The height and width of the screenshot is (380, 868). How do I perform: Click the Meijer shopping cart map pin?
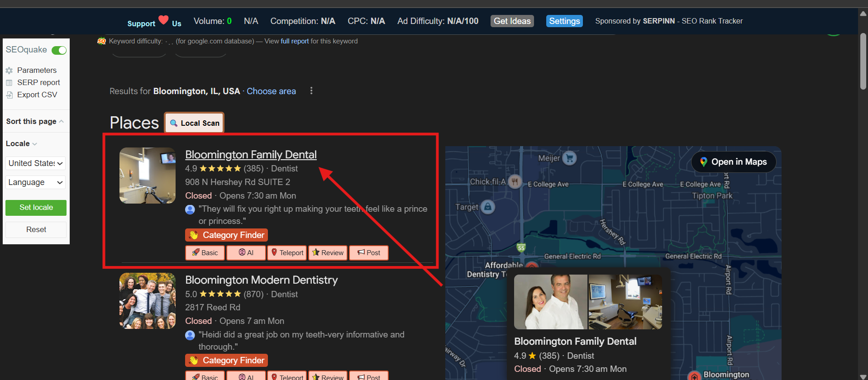point(569,158)
